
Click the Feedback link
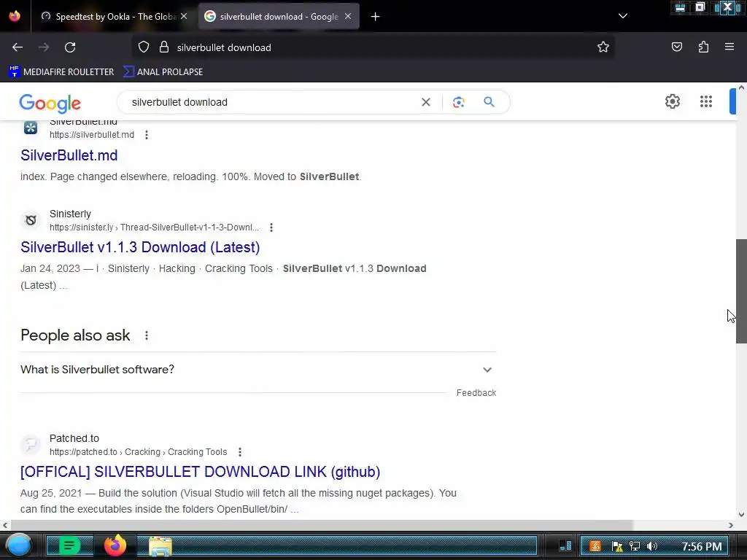coord(476,393)
